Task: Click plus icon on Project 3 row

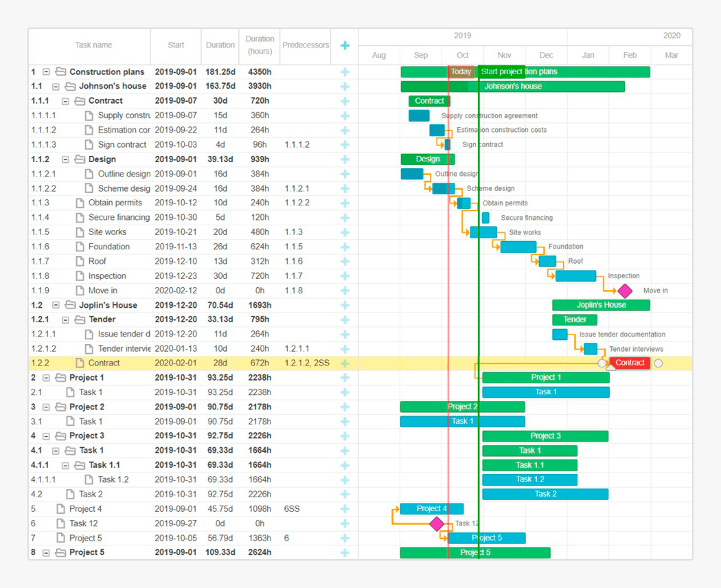Action: pos(345,437)
